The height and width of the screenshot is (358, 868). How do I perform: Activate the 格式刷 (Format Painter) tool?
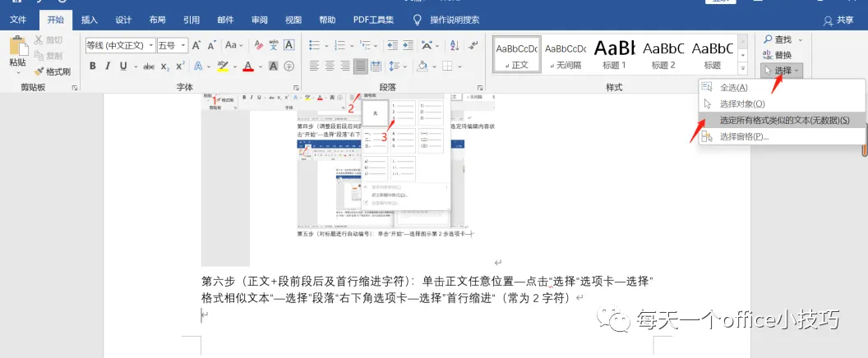point(52,71)
